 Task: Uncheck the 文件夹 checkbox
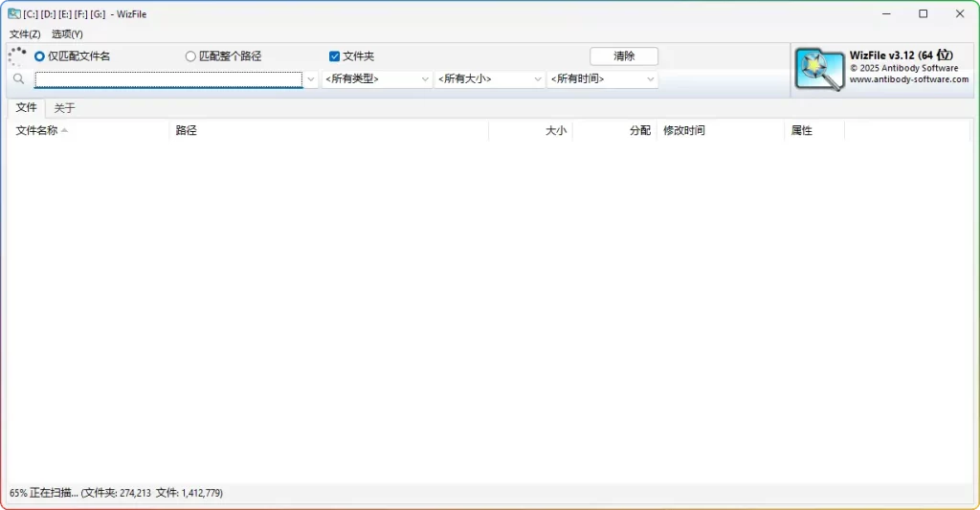click(x=334, y=56)
